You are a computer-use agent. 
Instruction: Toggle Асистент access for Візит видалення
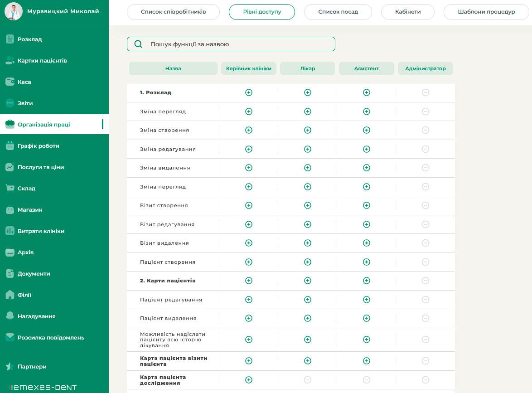point(367,243)
